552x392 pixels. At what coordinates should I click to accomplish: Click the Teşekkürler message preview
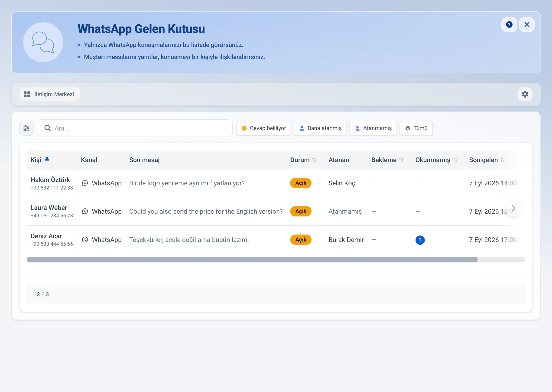click(189, 239)
